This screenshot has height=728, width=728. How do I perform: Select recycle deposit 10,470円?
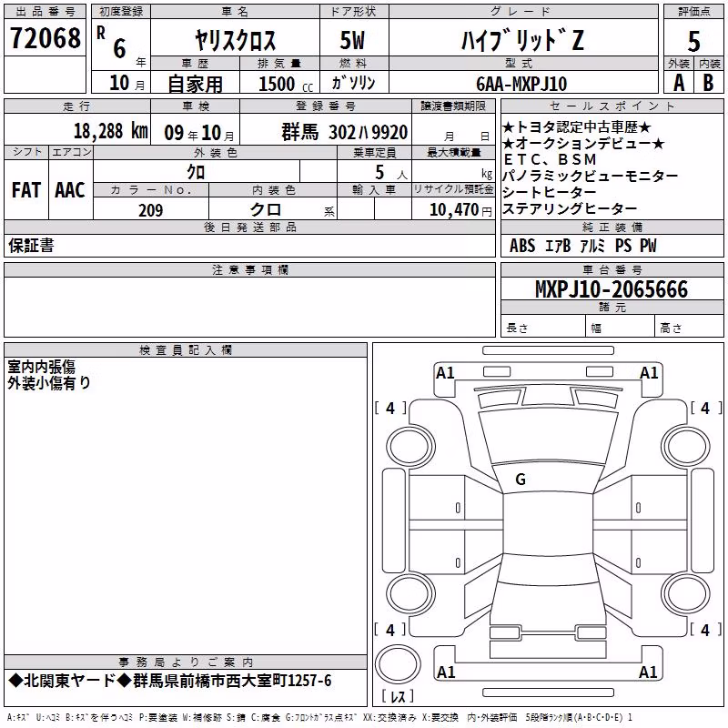point(460,210)
